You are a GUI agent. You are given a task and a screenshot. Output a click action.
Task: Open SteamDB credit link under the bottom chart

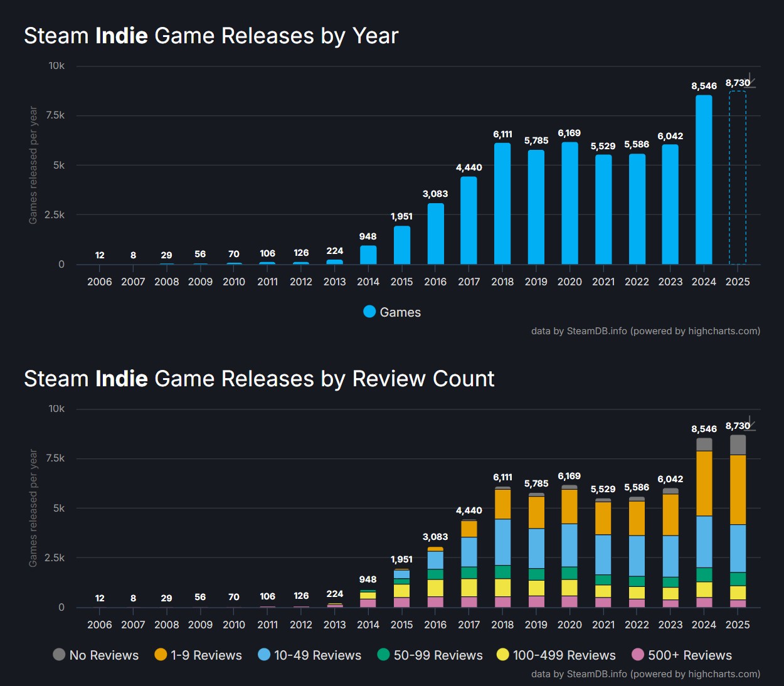[x=645, y=674]
